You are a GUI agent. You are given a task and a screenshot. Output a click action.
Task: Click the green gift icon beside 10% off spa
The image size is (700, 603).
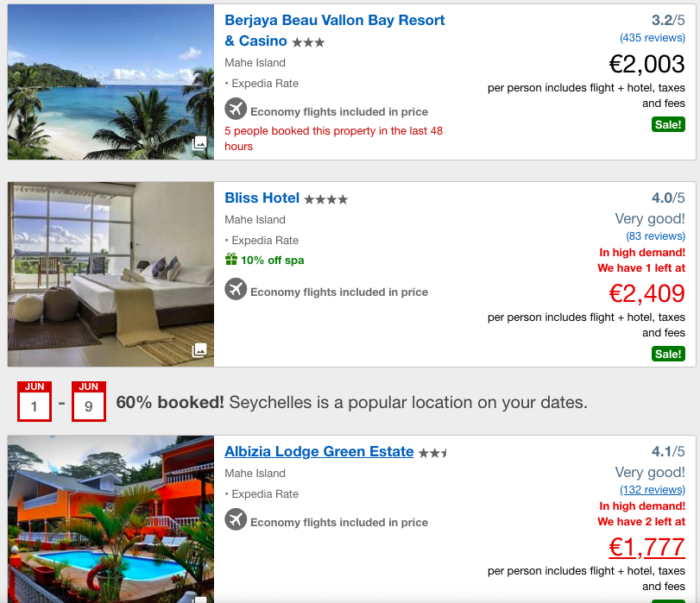pyautogui.click(x=231, y=259)
